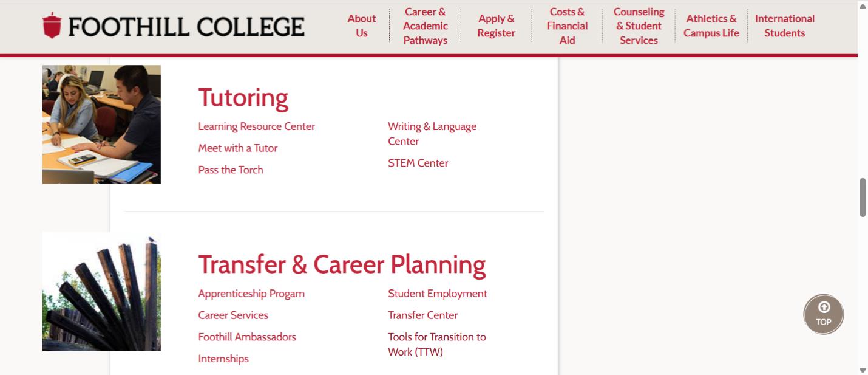
Task: Go to Meet with a Tutor
Action: [237, 148]
